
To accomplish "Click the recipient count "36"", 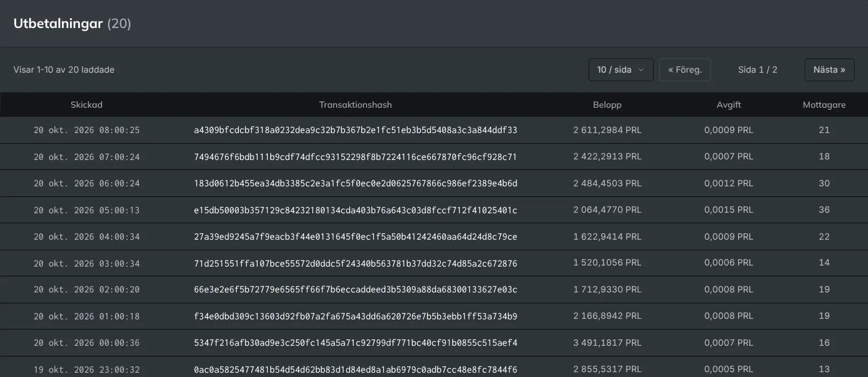I will [824, 210].
